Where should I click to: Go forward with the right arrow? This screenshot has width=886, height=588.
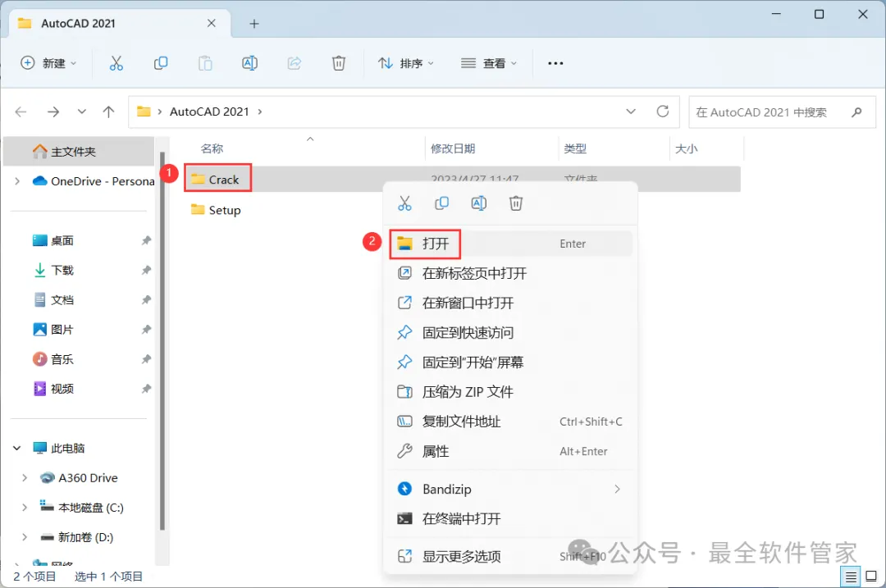click(x=53, y=112)
